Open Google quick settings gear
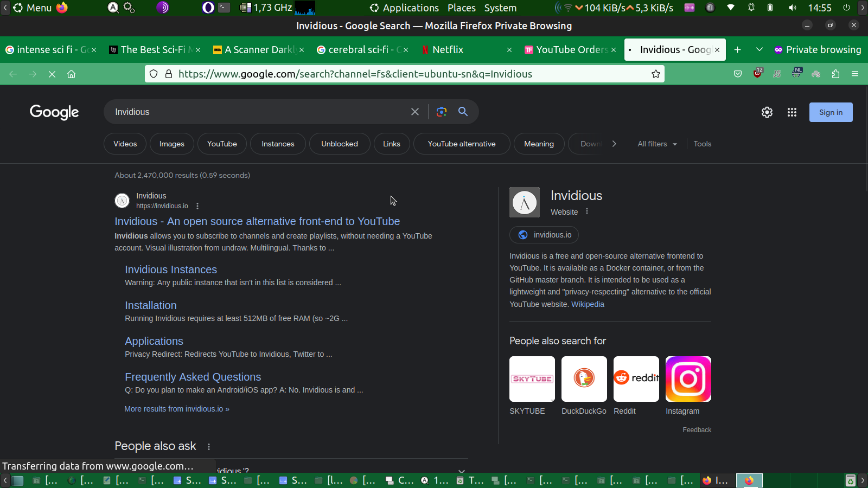The height and width of the screenshot is (488, 868). pos(767,112)
